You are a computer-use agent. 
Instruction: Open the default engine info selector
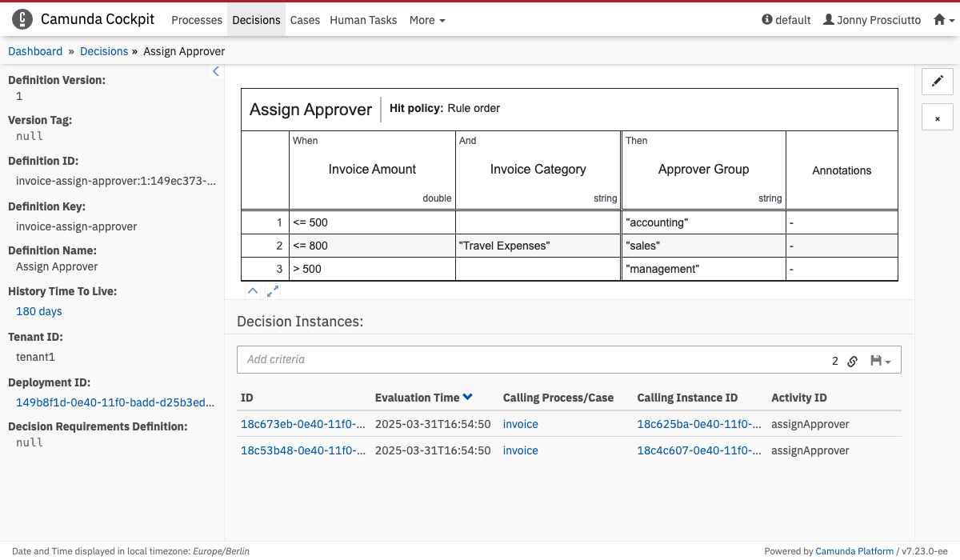[x=786, y=20]
